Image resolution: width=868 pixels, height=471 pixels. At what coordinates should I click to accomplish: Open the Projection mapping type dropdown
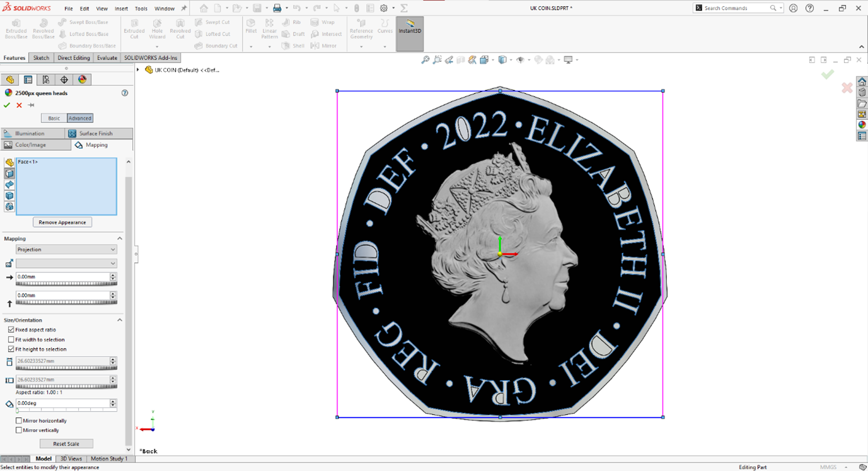click(66, 250)
